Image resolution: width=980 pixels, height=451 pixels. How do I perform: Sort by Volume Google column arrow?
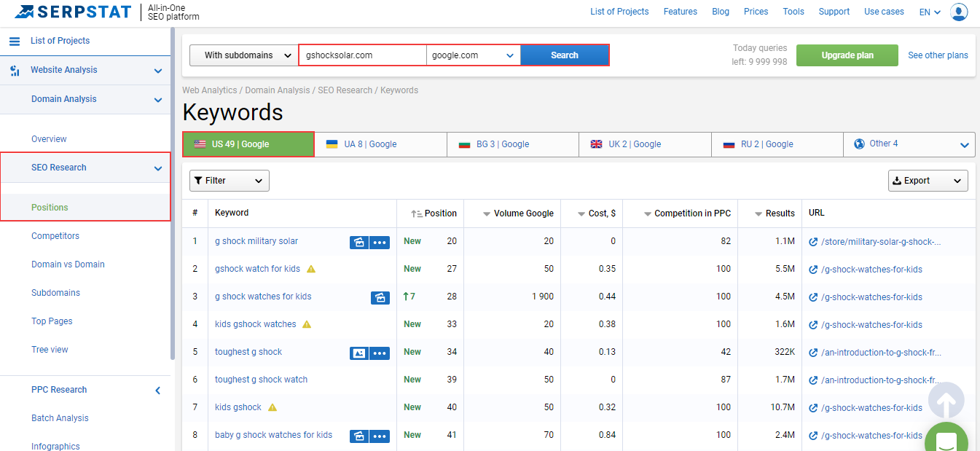click(x=487, y=214)
